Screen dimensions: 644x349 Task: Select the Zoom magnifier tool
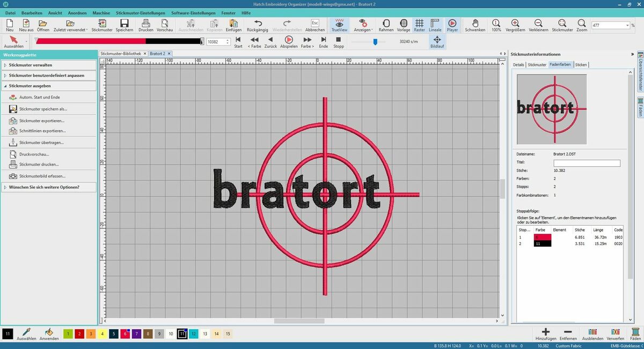click(x=582, y=26)
